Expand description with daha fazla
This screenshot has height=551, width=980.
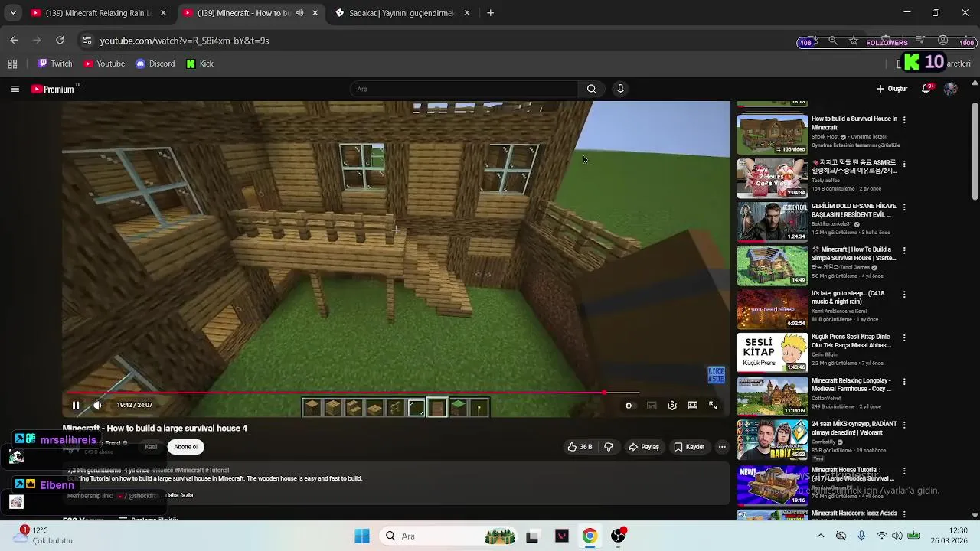tap(180, 495)
